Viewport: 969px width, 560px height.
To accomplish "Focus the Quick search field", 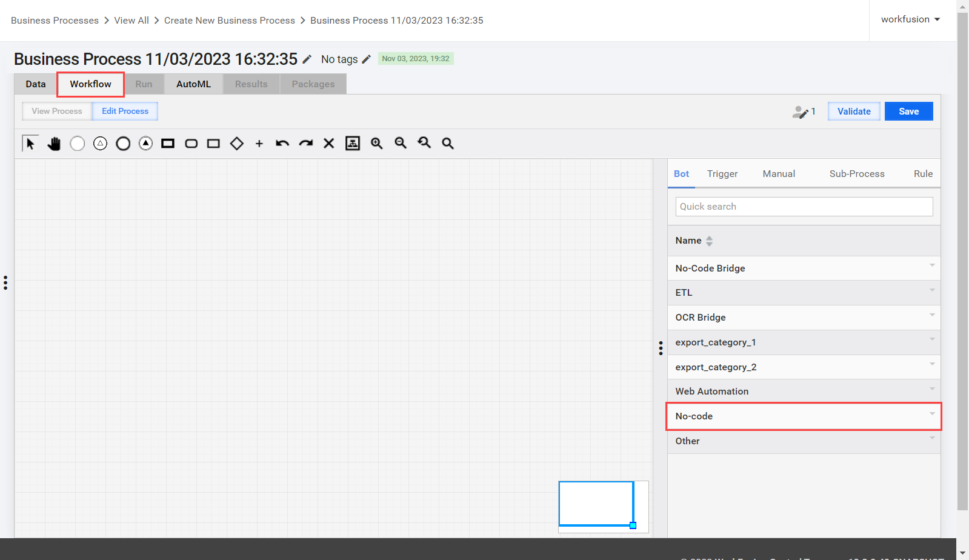I will [x=804, y=207].
